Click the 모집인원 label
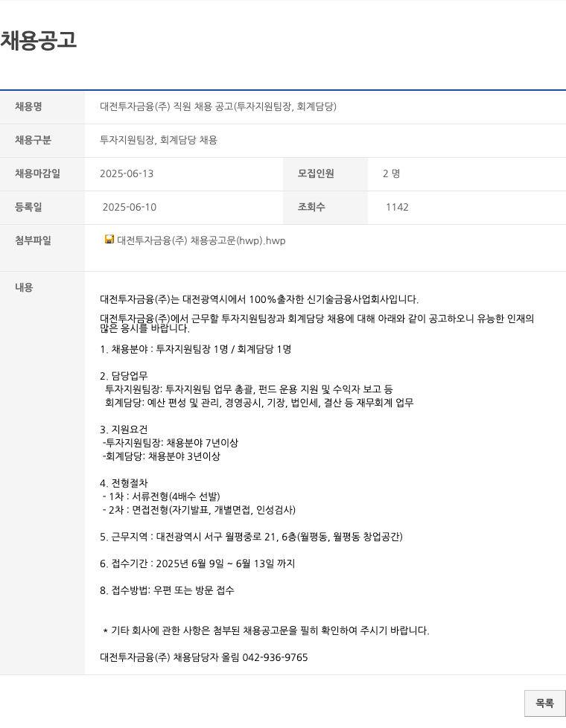Screen dimensions: 566x728 click(316, 173)
